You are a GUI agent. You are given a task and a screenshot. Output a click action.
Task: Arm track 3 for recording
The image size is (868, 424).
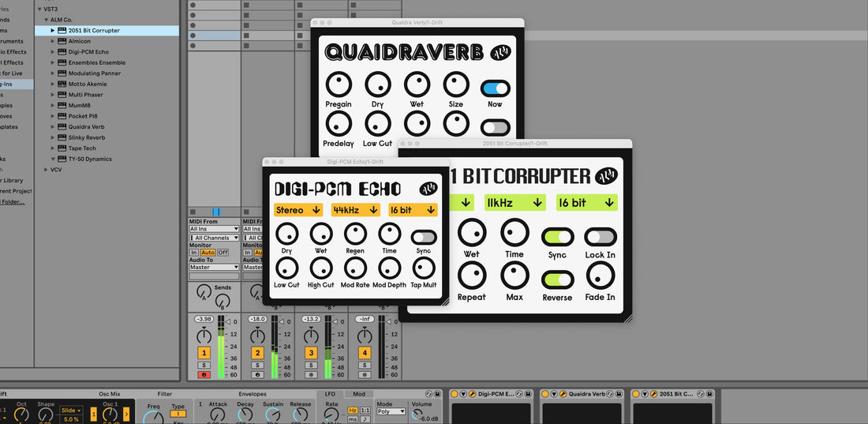pyautogui.click(x=311, y=375)
